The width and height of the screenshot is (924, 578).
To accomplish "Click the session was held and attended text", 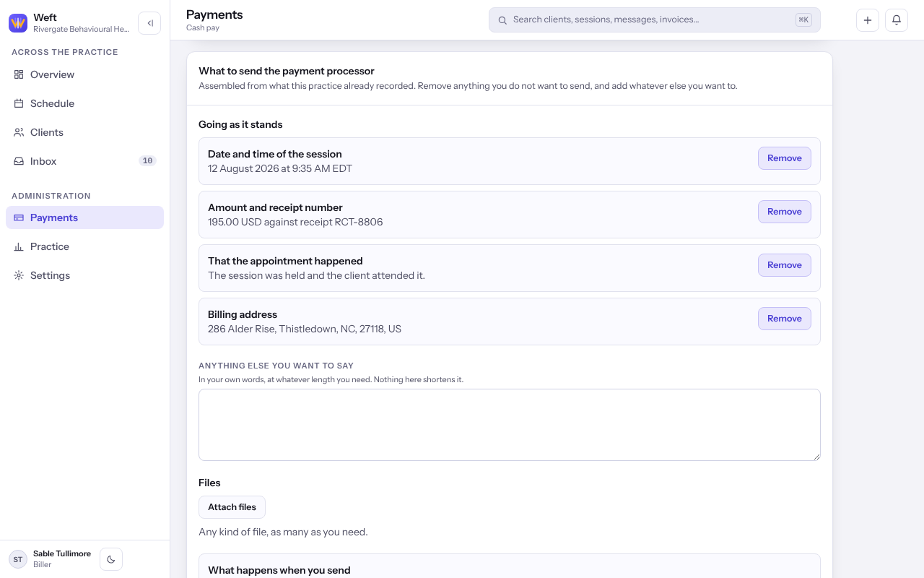I will (316, 275).
